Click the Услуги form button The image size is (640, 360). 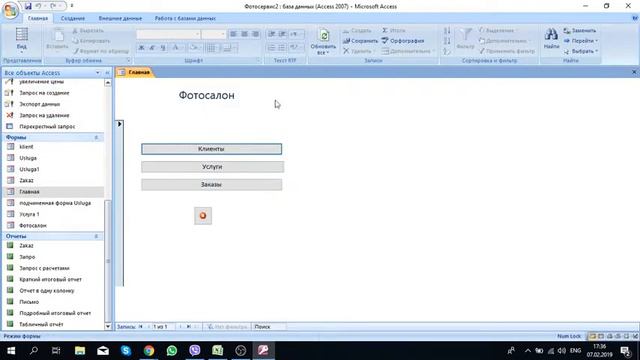[x=212, y=167]
